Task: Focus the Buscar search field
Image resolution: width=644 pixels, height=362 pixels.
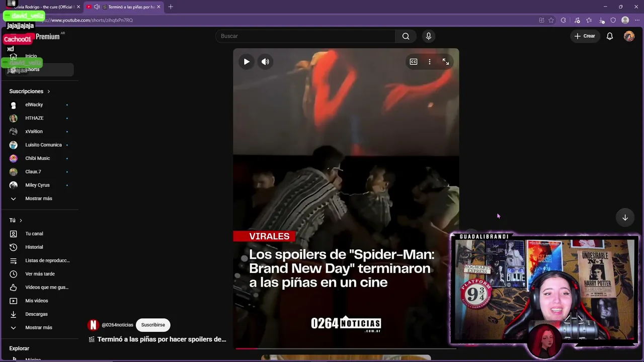Action: 306,36
